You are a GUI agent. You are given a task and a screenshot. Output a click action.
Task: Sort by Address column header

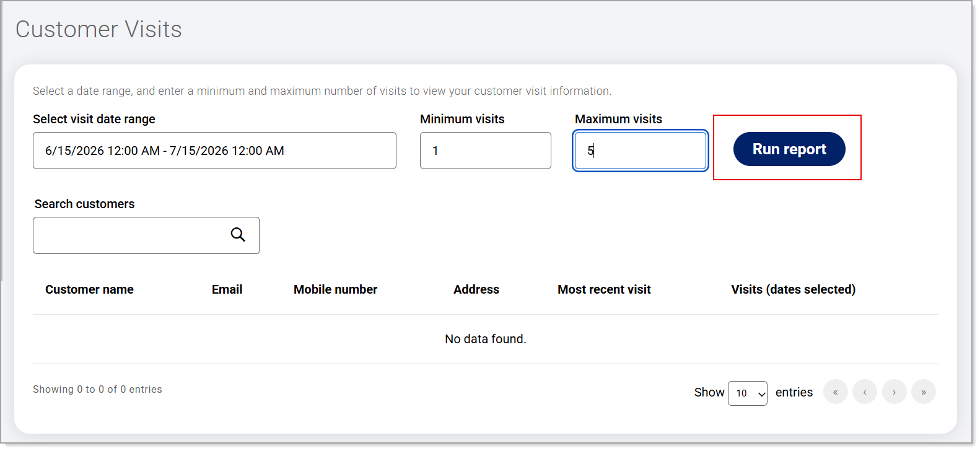point(476,289)
